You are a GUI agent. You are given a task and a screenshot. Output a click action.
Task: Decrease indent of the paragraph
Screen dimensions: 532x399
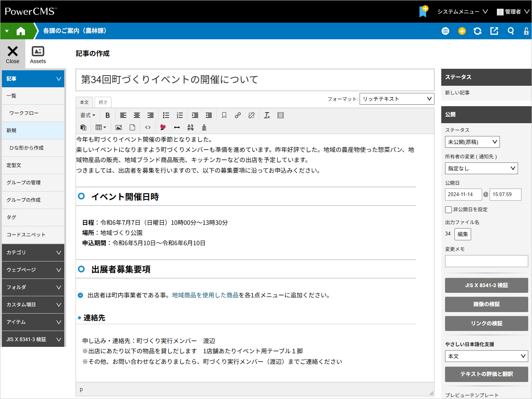(x=209, y=115)
